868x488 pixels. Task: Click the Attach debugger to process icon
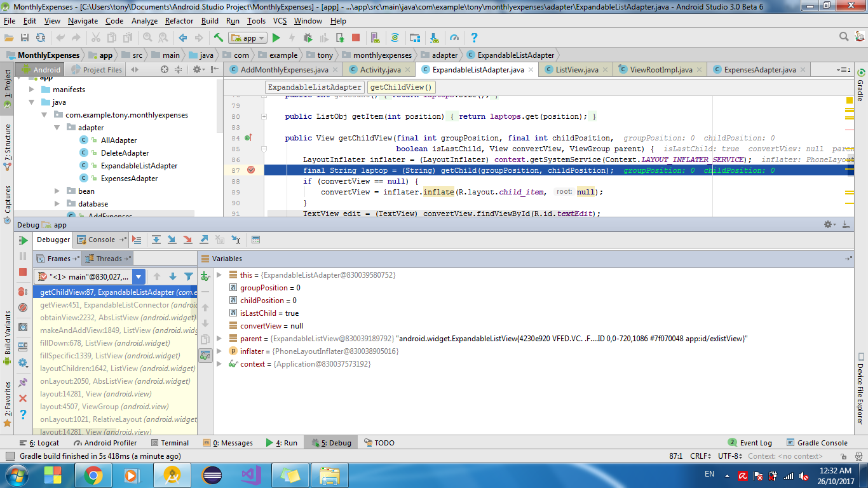(340, 38)
